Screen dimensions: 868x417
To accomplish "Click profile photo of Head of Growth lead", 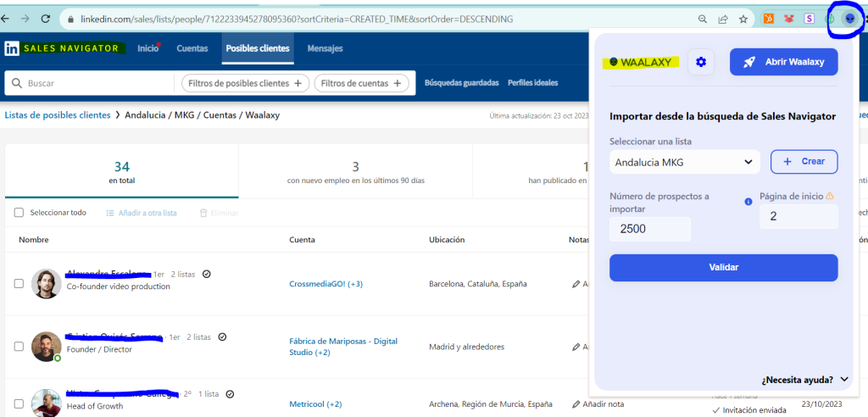I will [x=46, y=403].
